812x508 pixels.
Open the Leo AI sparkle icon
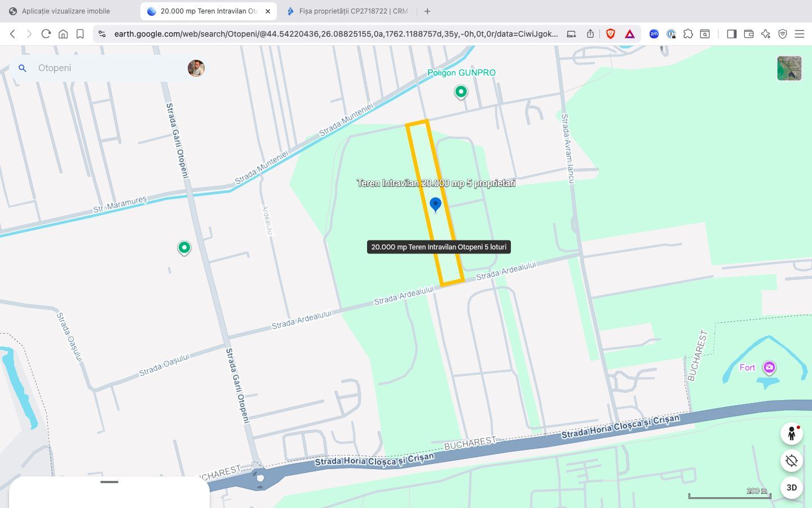(x=766, y=34)
